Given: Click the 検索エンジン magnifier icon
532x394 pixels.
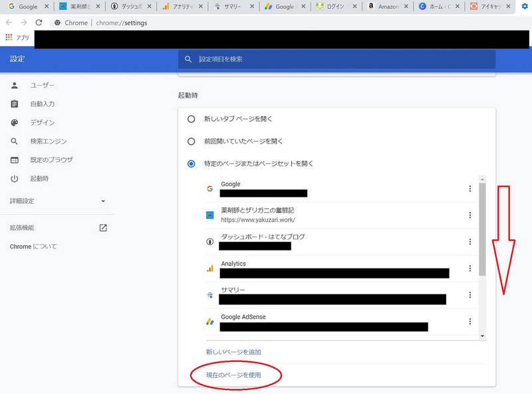Looking at the screenshot, I should 15,141.
